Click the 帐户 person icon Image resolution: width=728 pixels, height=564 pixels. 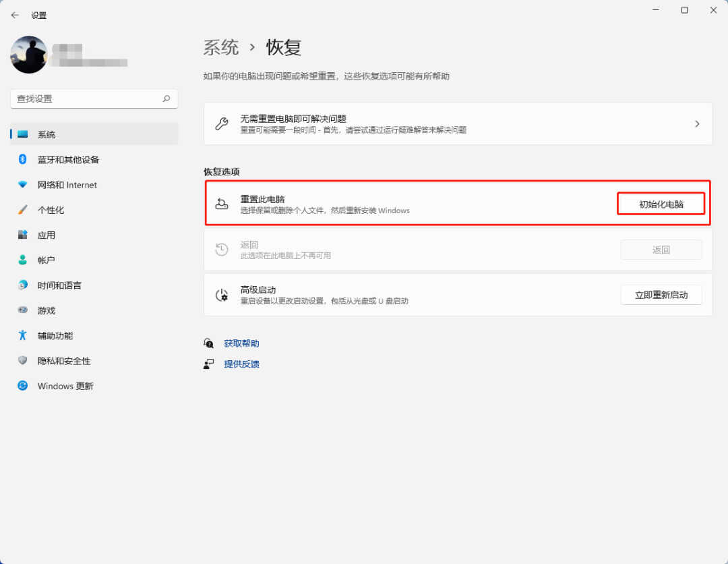[22, 260]
